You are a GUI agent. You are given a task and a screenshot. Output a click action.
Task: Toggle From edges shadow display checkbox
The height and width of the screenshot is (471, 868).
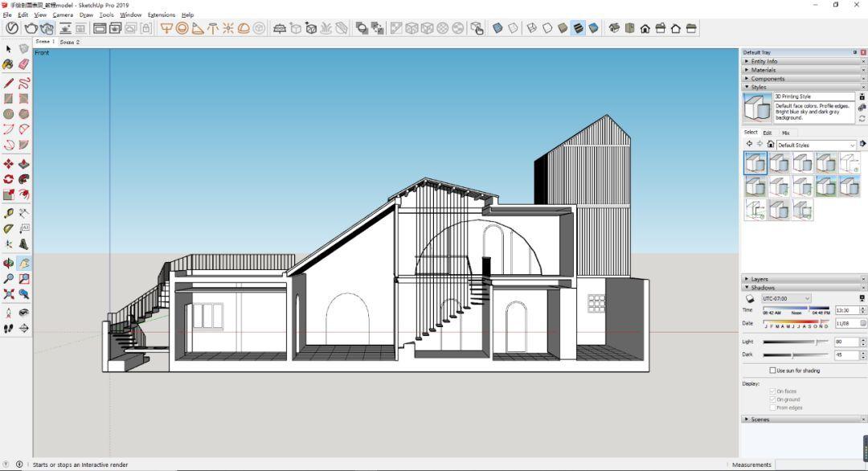(773, 408)
